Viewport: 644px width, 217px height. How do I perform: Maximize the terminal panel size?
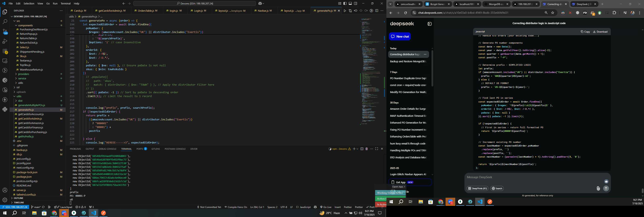[x=377, y=149]
